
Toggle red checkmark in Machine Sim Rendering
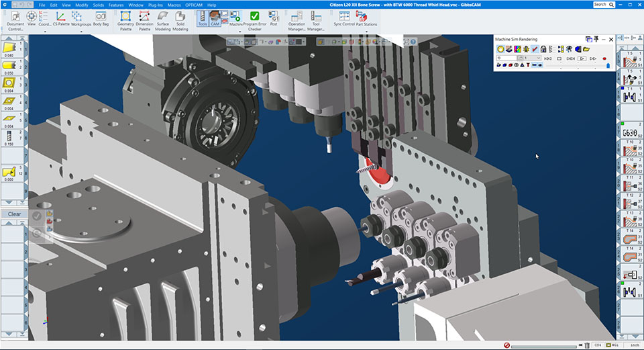535,49
